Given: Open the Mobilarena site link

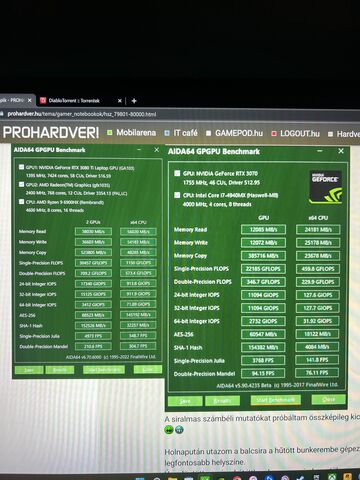Looking at the screenshot, I should [136, 133].
